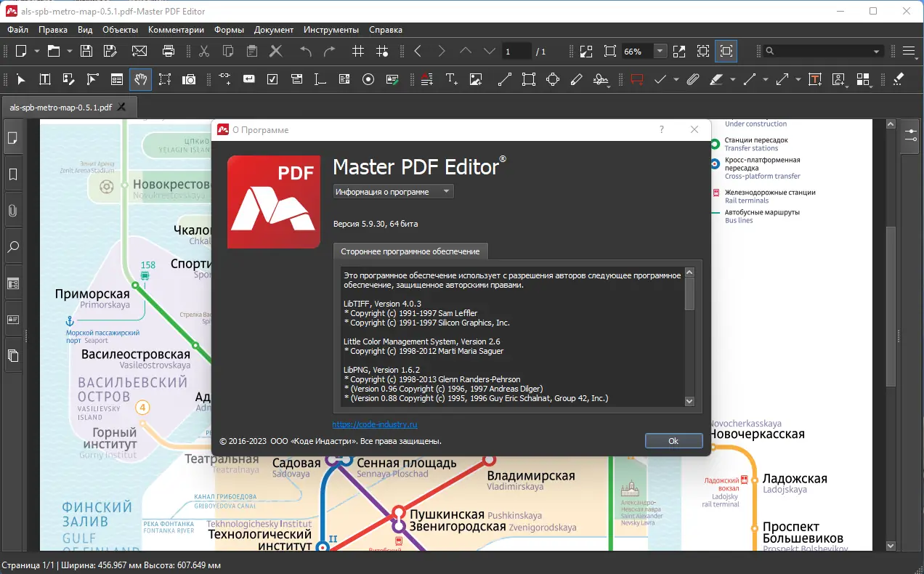Switch to 'Стороннее программное обеспечение' tab
924x574 pixels.
coord(410,251)
